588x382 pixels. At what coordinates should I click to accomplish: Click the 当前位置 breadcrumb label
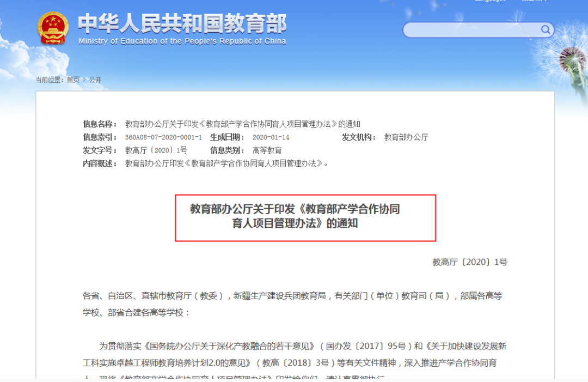tap(50, 80)
